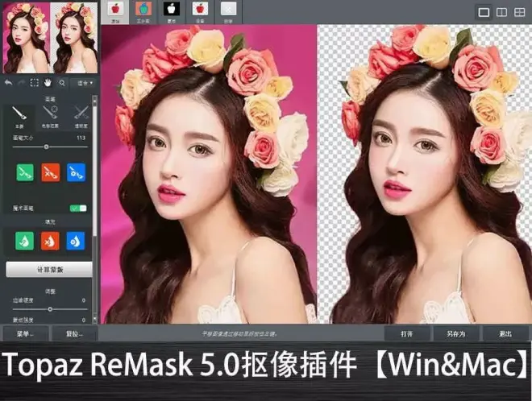Screen dimensions: 532x401
Task: Select the original image view tab
Action: [x=114, y=10]
